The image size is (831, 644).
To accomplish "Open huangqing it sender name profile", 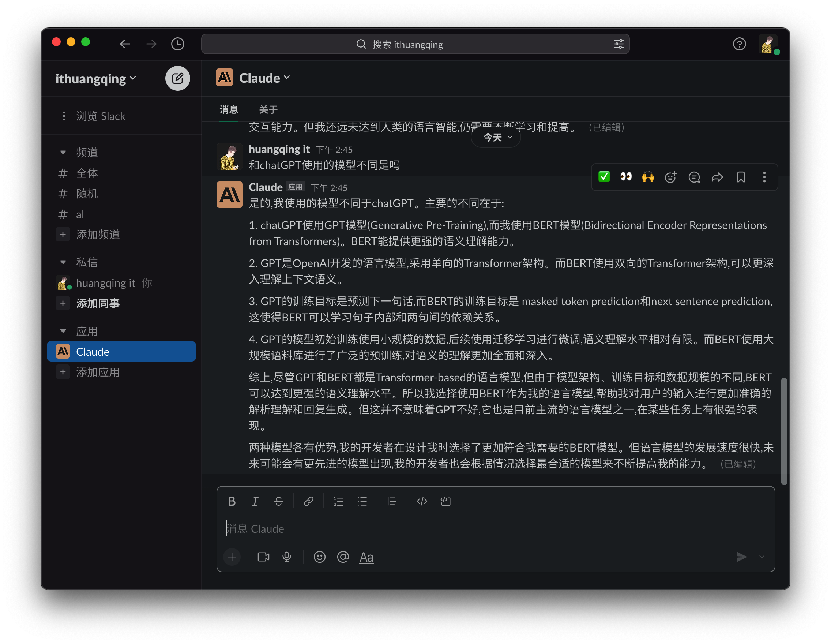I will 279,149.
